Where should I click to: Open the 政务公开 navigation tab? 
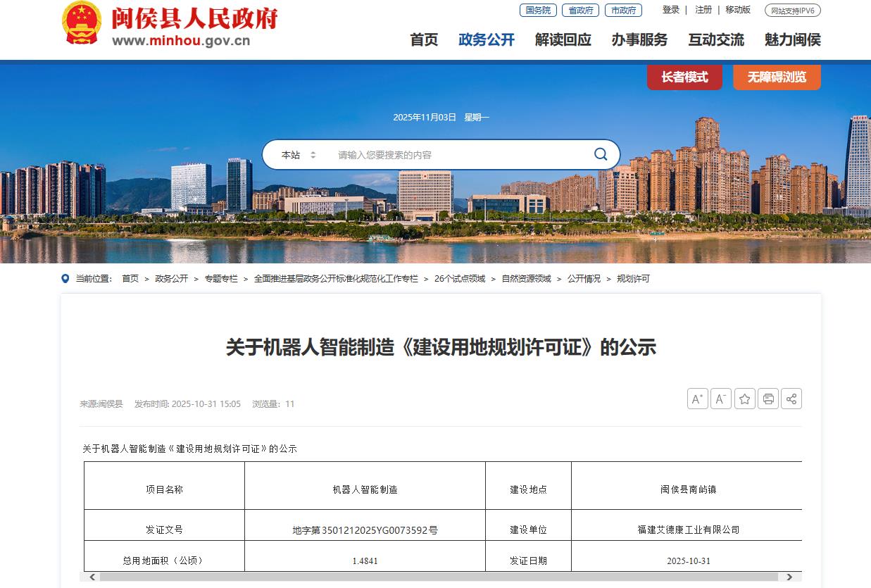pos(486,40)
